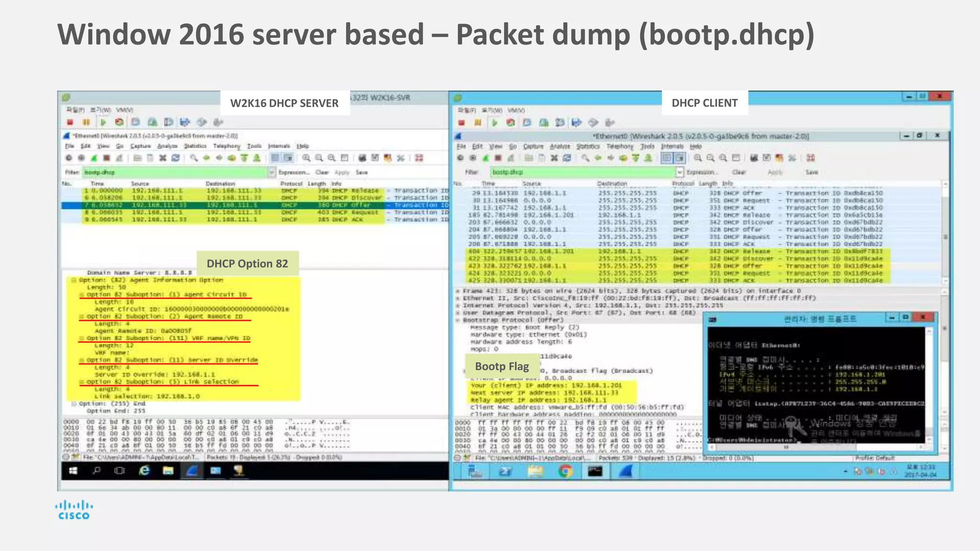Click the Clear filter button in server Wireshark
This screenshot has width=980, height=551.
point(322,172)
